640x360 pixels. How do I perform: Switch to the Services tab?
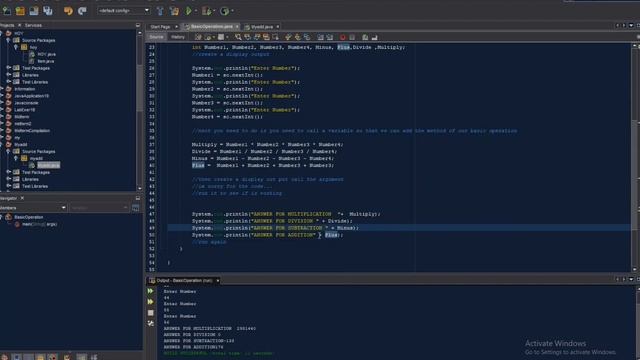[x=33, y=25]
